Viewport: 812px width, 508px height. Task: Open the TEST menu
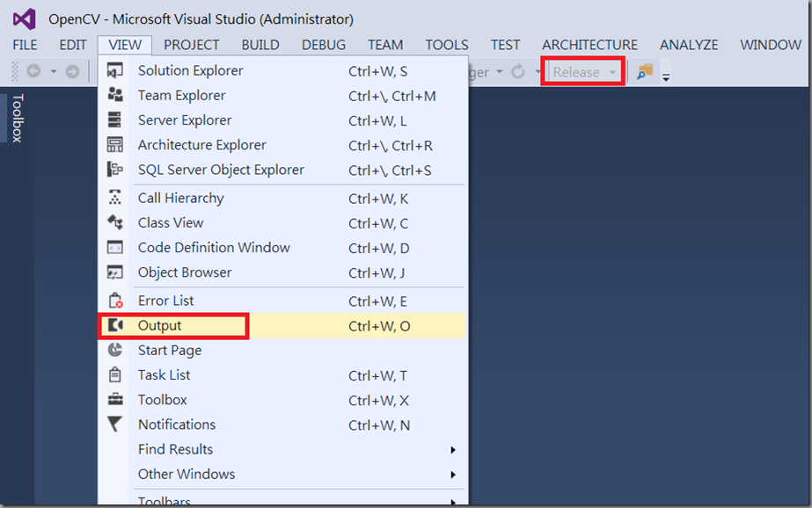click(506, 45)
